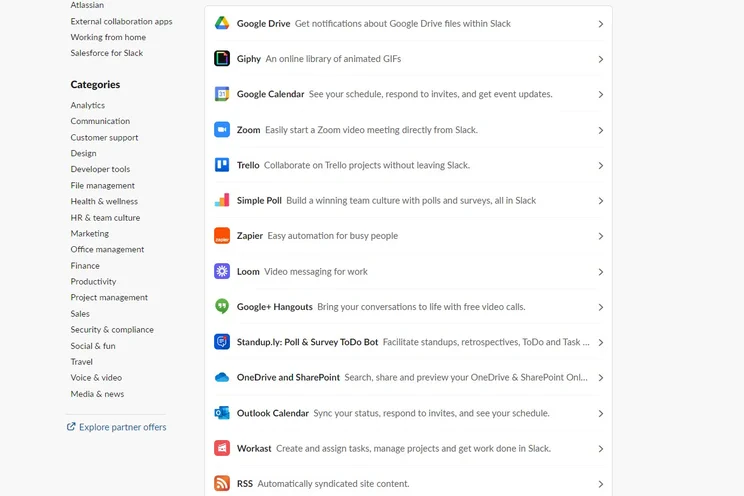Viewport: 744px width, 496px height.
Task: Open External collaboration apps link
Action: pos(121,21)
